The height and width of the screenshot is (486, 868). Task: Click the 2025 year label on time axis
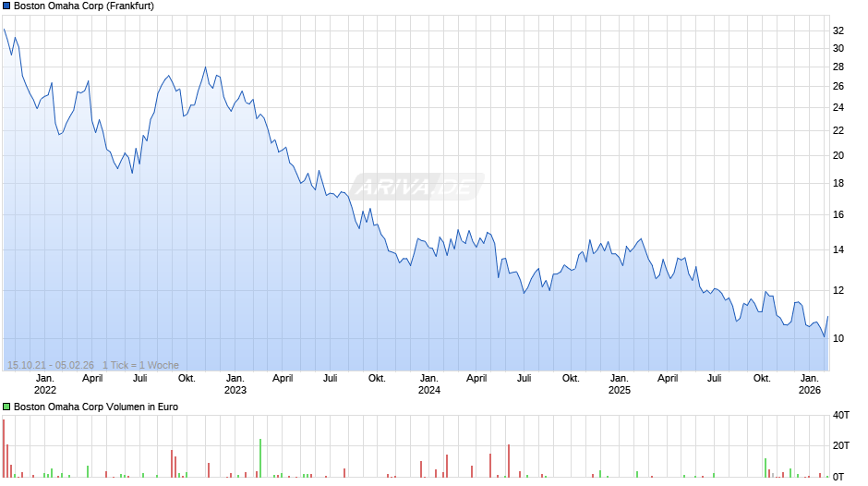pos(620,390)
